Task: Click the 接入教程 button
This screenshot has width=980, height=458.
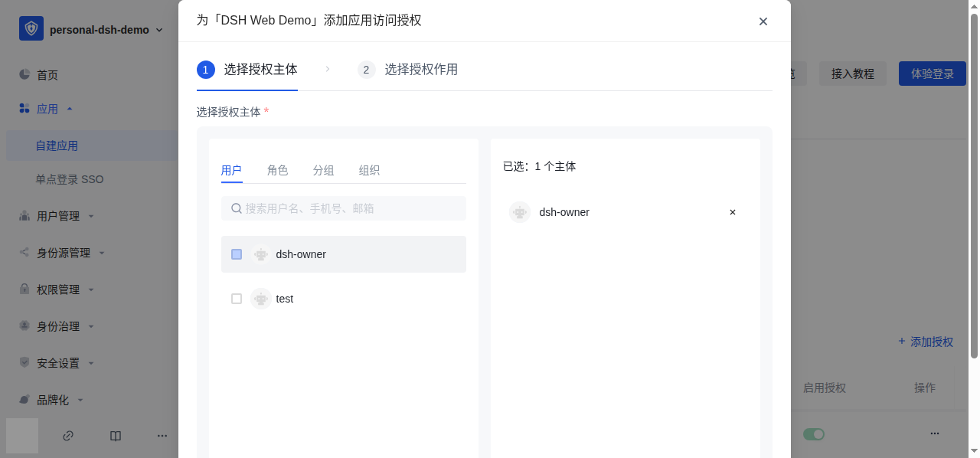Action: (x=853, y=74)
